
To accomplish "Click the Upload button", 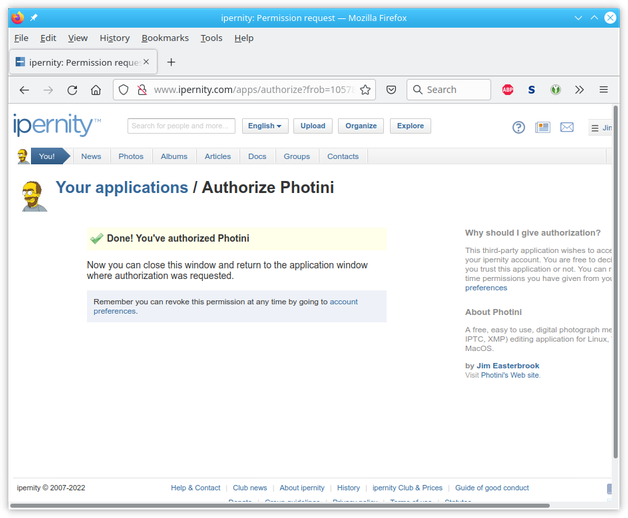I will 313,126.
